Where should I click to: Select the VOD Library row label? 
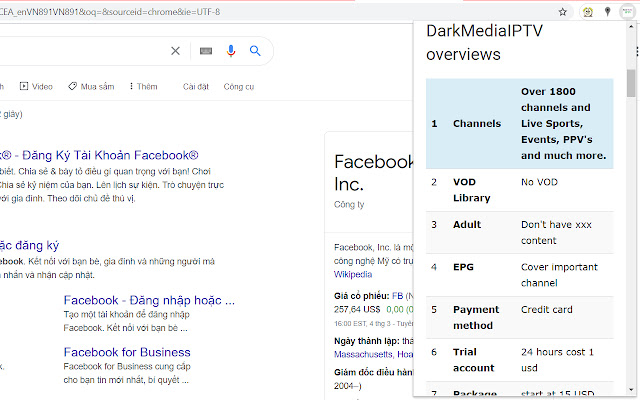point(471,190)
